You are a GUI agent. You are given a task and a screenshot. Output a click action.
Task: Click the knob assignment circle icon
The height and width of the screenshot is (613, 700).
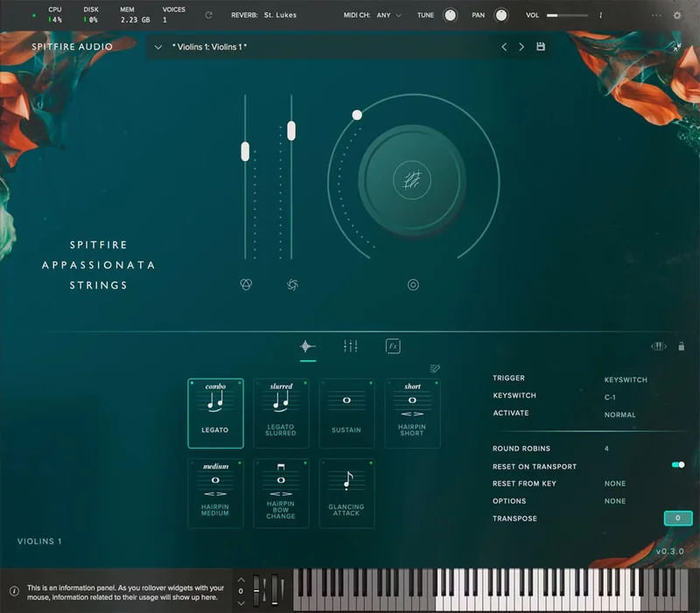point(413,285)
